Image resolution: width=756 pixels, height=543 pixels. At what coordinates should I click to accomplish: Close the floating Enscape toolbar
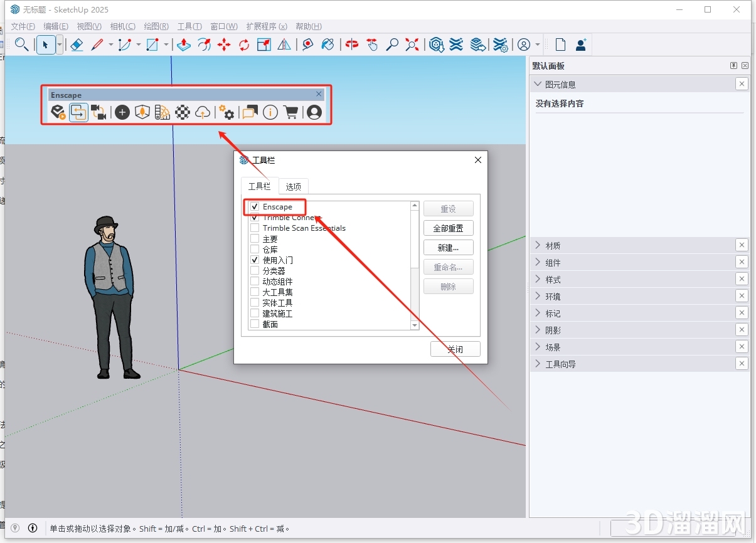tap(319, 94)
